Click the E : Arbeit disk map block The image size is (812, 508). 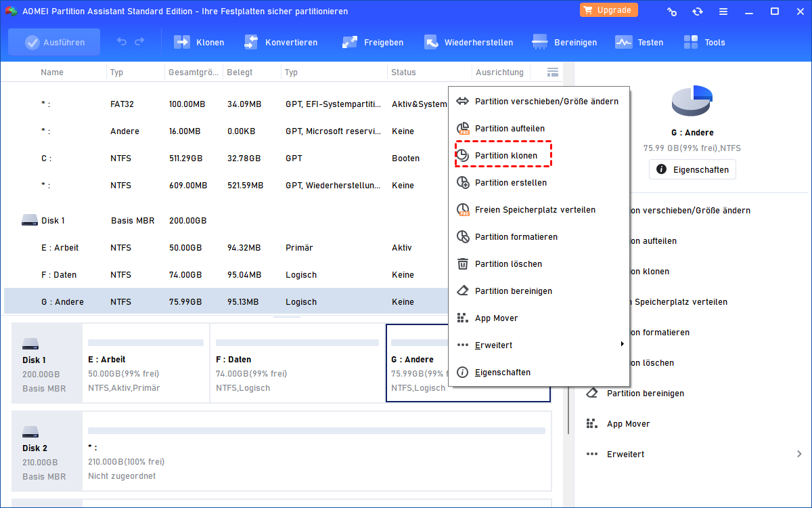145,363
